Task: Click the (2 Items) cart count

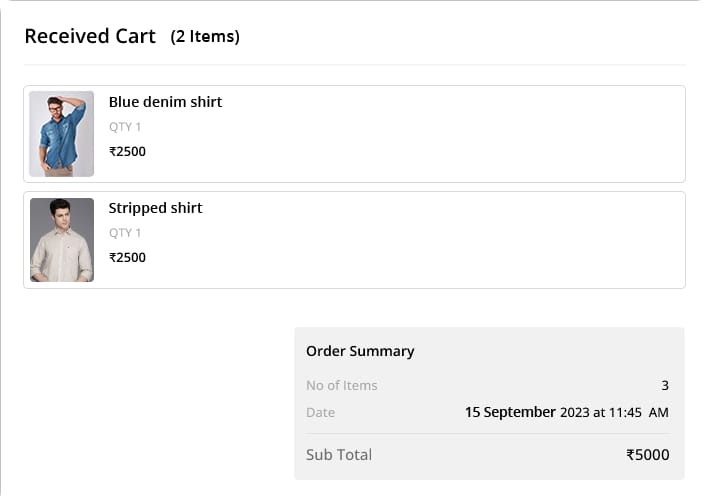Action: [x=205, y=37]
